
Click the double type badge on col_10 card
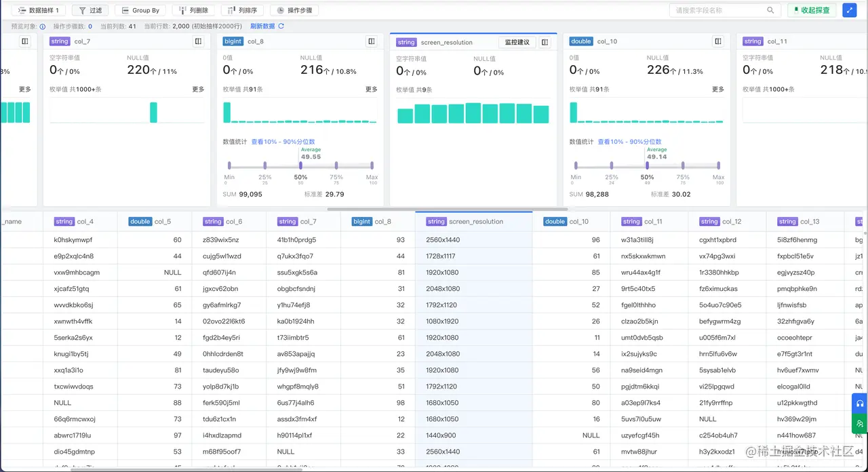click(581, 41)
